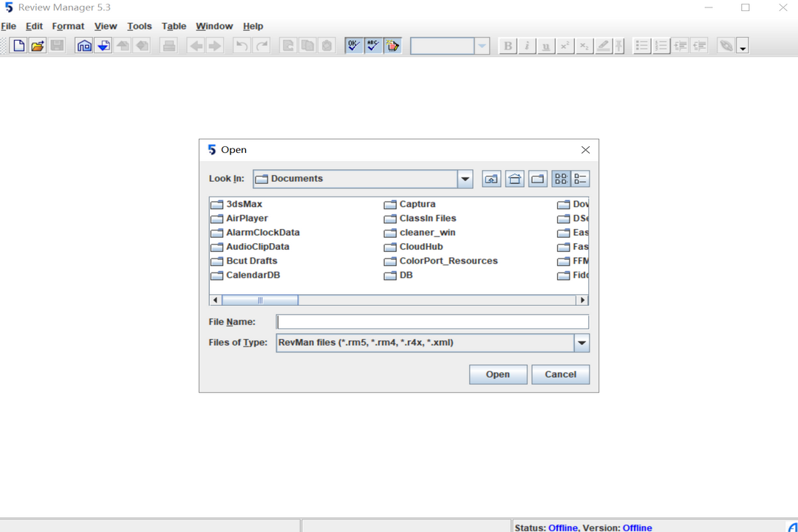Expand the font selection combo box

[482, 45]
